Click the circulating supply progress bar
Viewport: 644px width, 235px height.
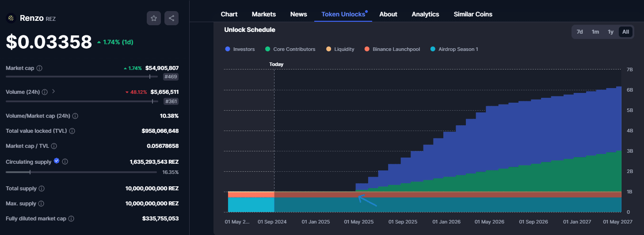pos(81,172)
